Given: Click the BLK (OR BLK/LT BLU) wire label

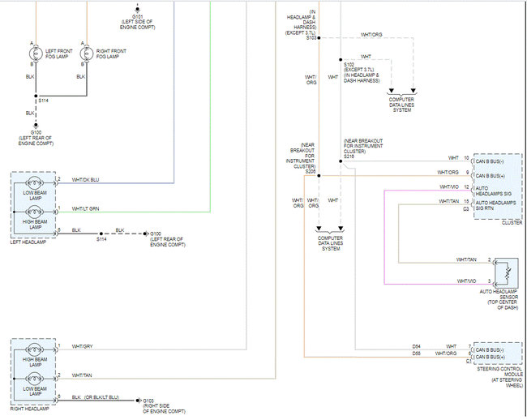Looking at the screenshot, I should pyautogui.click(x=95, y=397).
